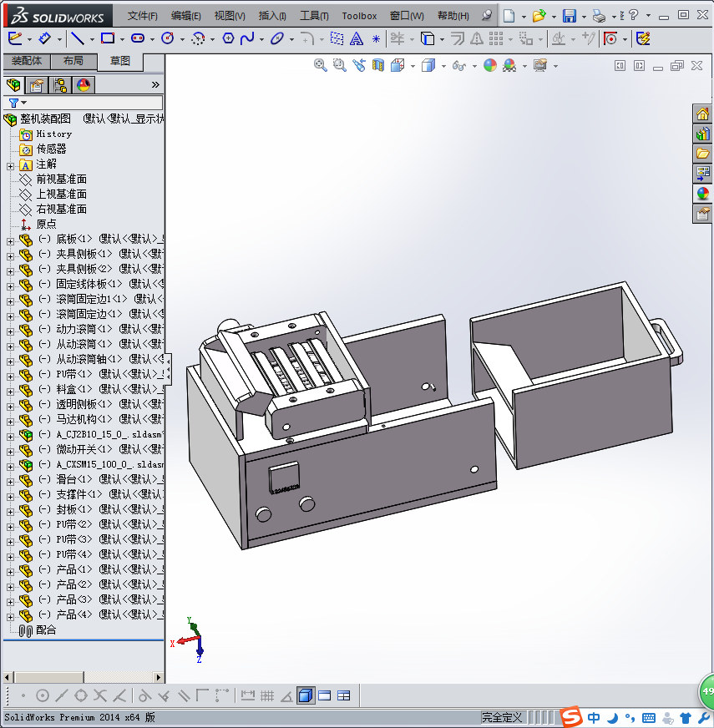Click right arrow of tree scrollbar

tap(159, 677)
